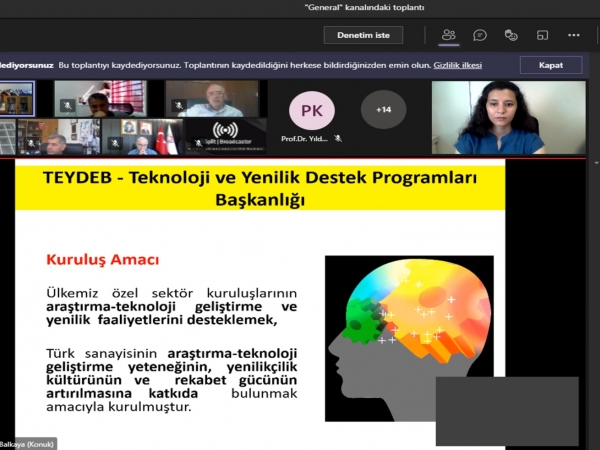Click the Balkaya (Konuk) presenter label
Image resolution: width=600 pixels, height=450 pixels.
pyautogui.click(x=28, y=444)
